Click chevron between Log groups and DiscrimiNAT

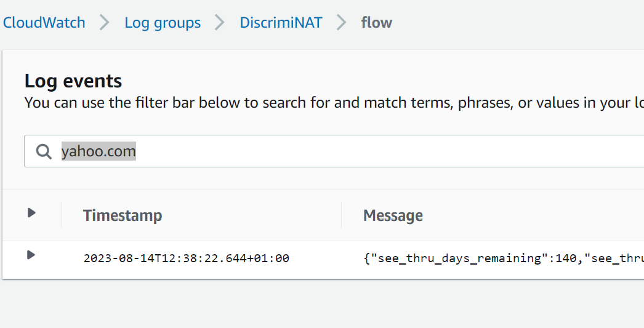point(220,23)
